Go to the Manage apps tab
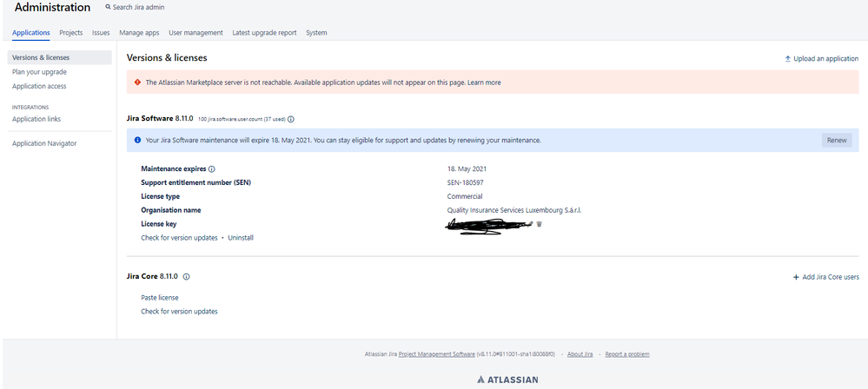The width and height of the screenshot is (868, 389). click(139, 33)
